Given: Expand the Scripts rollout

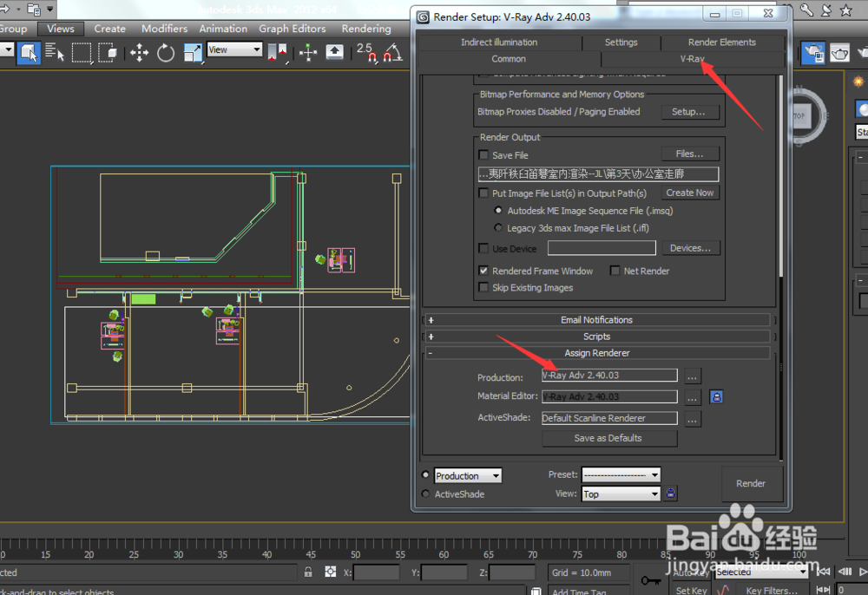Looking at the screenshot, I should (597, 337).
